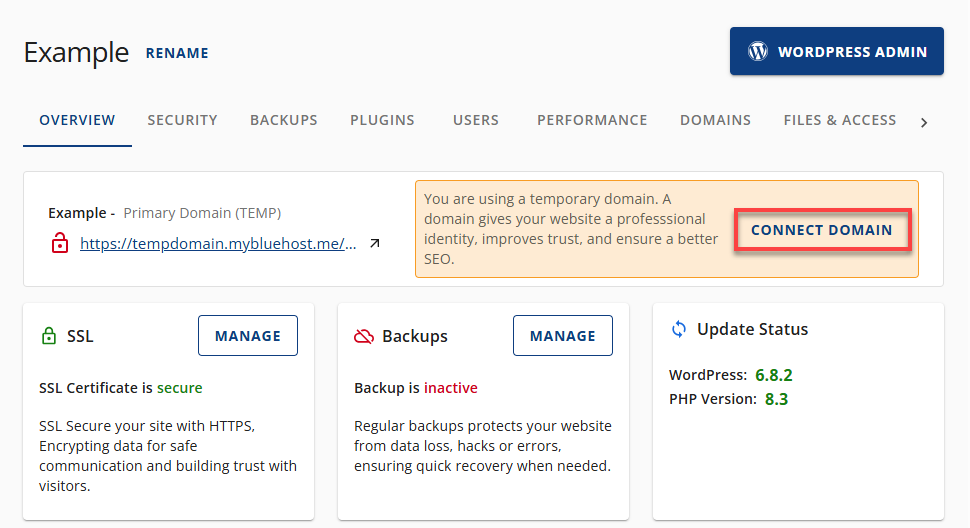970x528 pixels.
Task: Click the Update Status refresh icon
Action: 679,329
